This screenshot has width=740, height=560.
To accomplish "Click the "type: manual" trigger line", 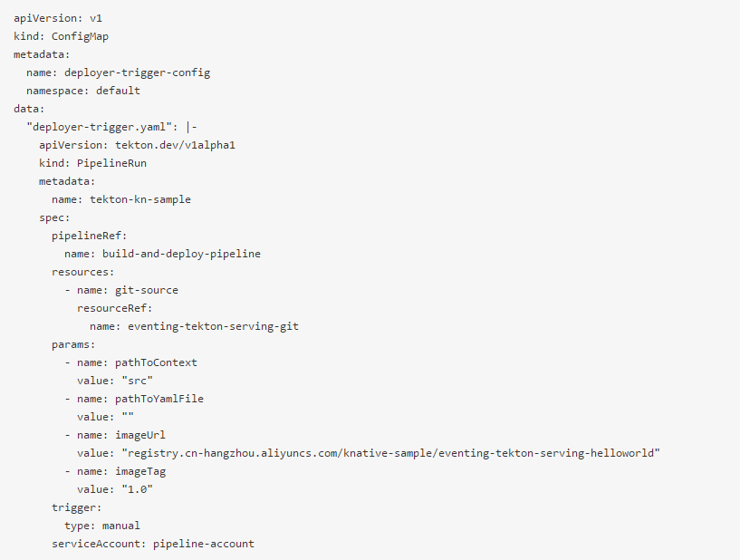I will tap(101, 526).
